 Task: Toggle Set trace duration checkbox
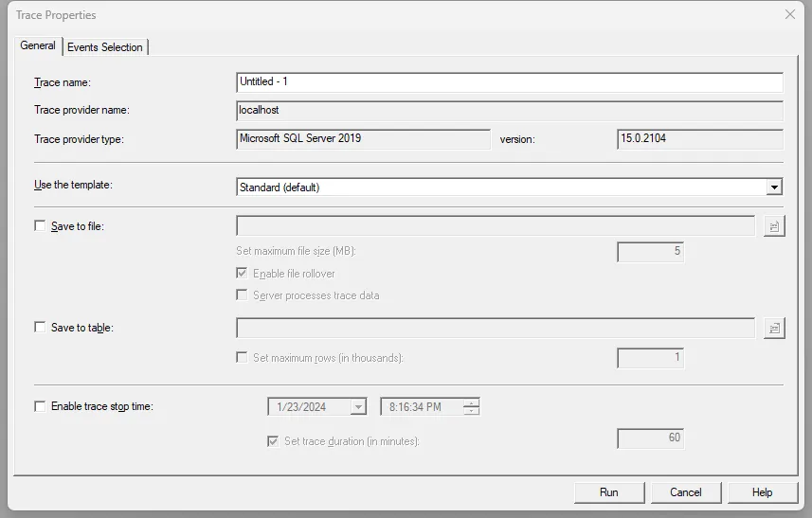[x=274, y=441]
